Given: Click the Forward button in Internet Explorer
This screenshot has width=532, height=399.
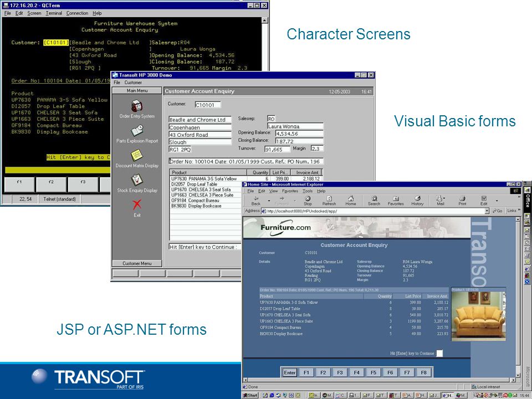Looking at the screenshot, I should (x=282, y=201).
